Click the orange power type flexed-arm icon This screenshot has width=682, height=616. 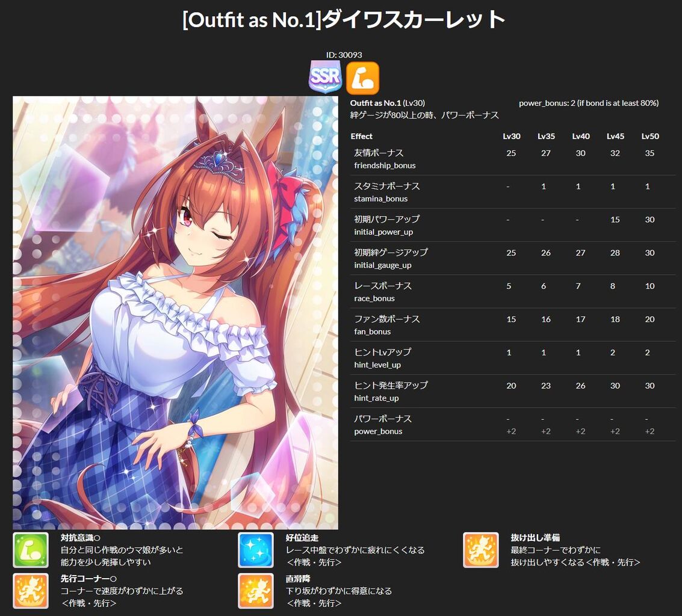(x=363, y=78)
